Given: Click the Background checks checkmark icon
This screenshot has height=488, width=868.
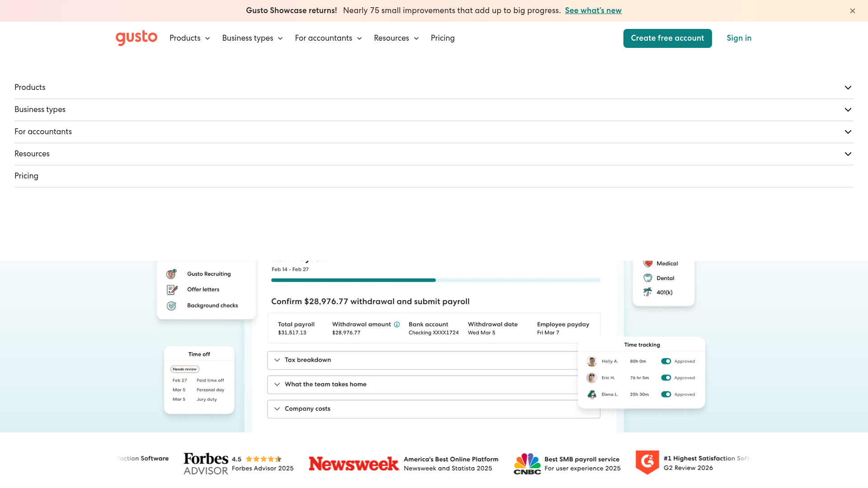Looking at the screenshot, I should [x=171, y=306].
